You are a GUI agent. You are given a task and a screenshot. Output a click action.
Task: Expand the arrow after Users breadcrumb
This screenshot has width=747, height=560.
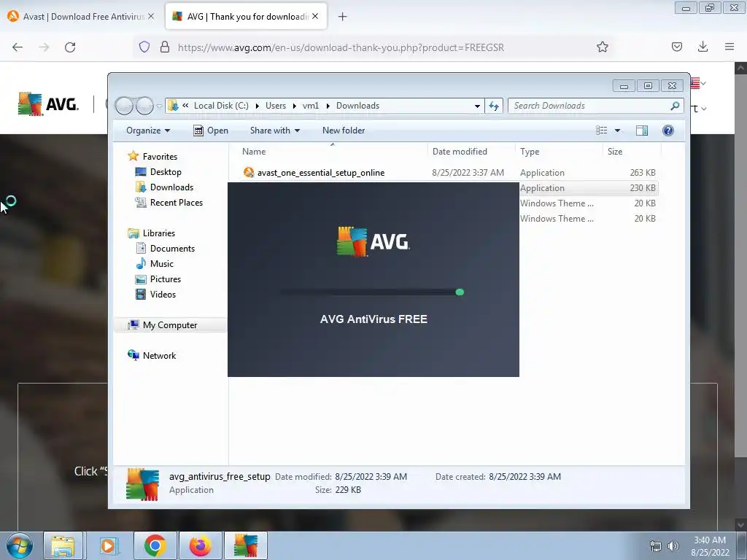click(x=295, y=106)
